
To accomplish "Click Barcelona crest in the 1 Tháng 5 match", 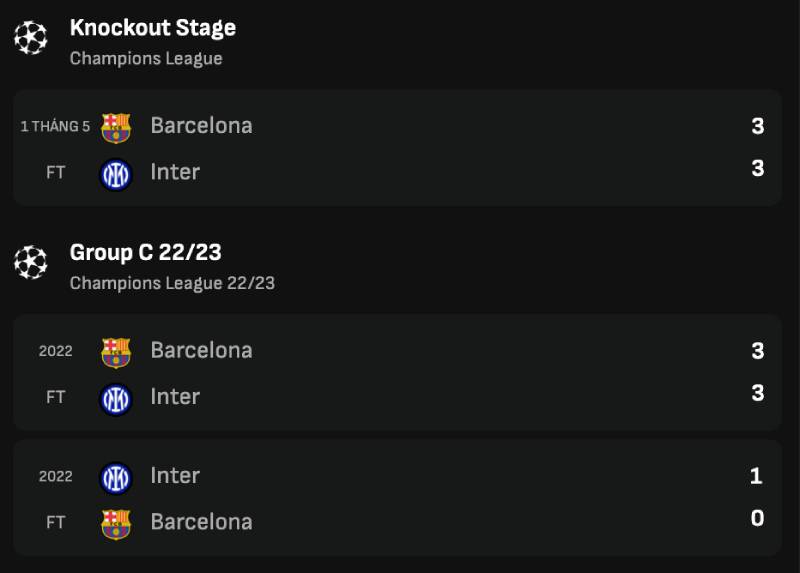I will (x=116, y=128).
